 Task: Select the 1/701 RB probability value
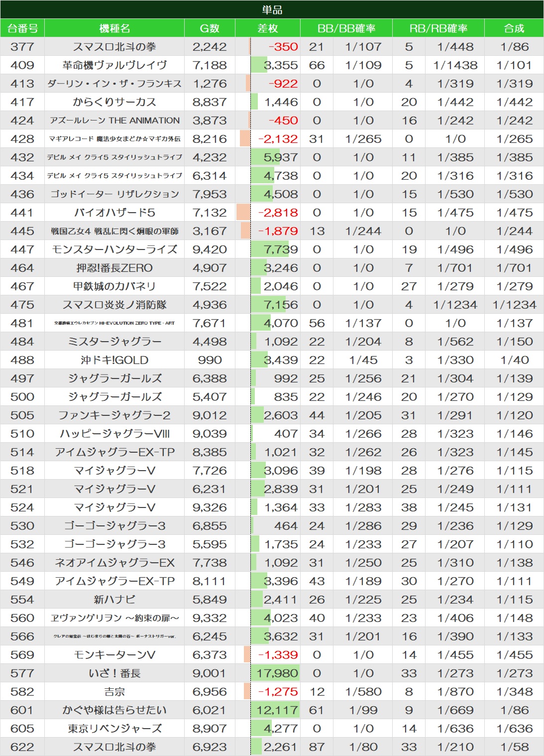pyautogui.click(x=455, y=268)
